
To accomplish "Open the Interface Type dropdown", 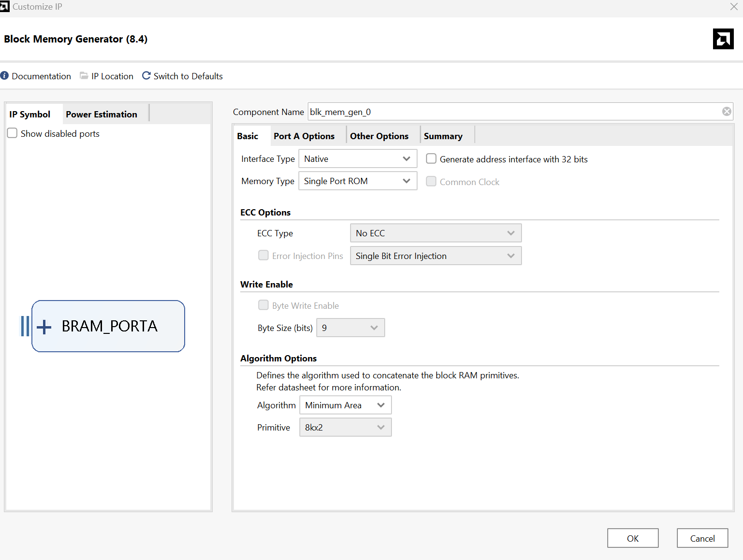I will point(358,158).
